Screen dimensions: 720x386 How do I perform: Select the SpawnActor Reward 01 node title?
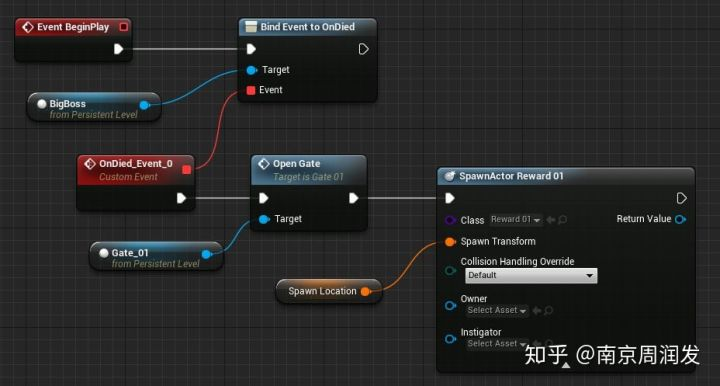point(511,176)
